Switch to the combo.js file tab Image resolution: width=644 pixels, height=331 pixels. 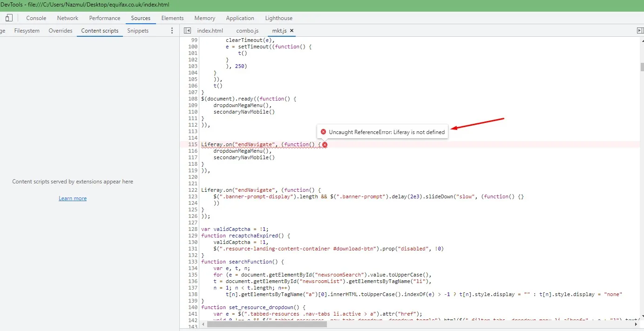point(247,31)
